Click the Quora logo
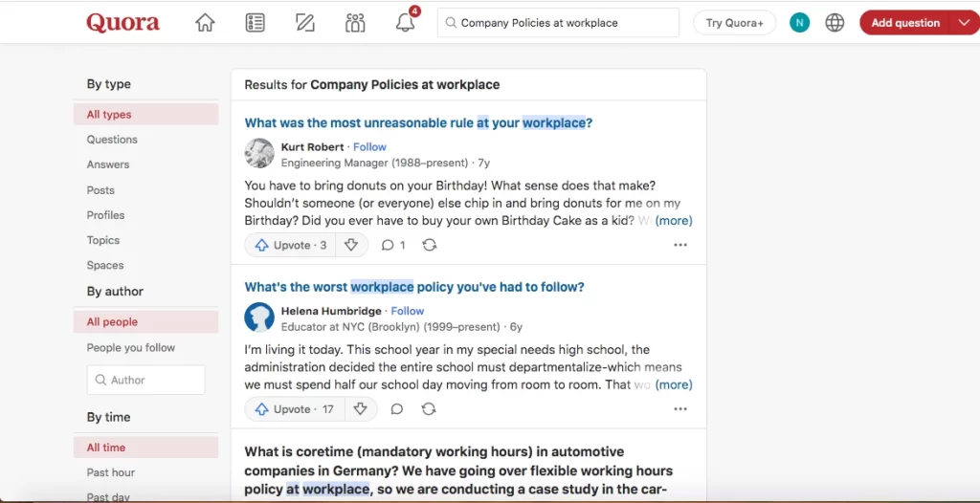This screenshot has height=503, width=980. 123,23
